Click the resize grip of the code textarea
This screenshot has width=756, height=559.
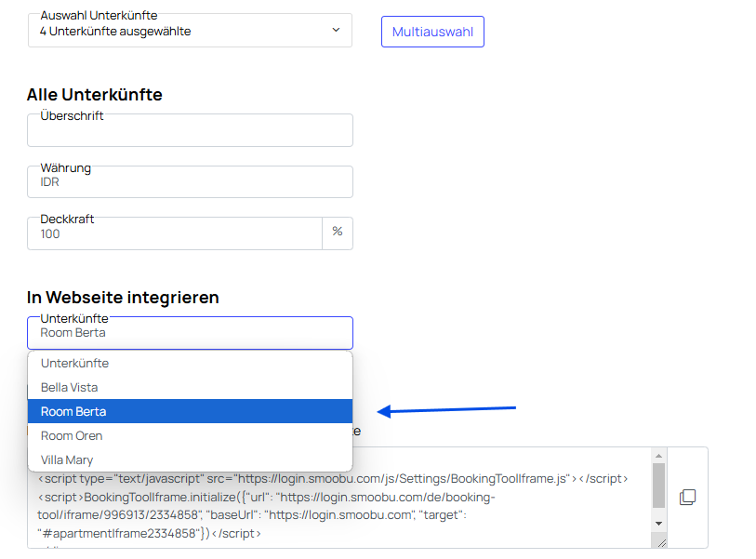661,542
